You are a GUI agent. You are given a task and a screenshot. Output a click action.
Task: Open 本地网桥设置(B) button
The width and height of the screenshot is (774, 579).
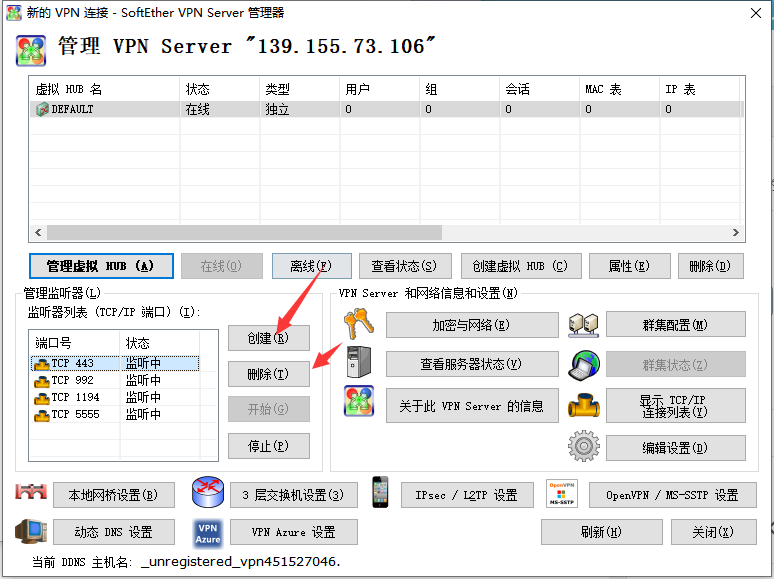[x=114, y=495]
